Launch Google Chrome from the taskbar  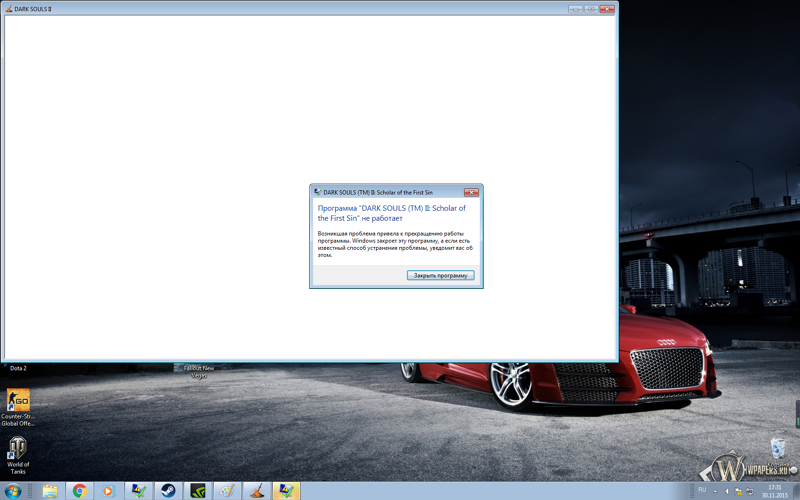[80, 491]
